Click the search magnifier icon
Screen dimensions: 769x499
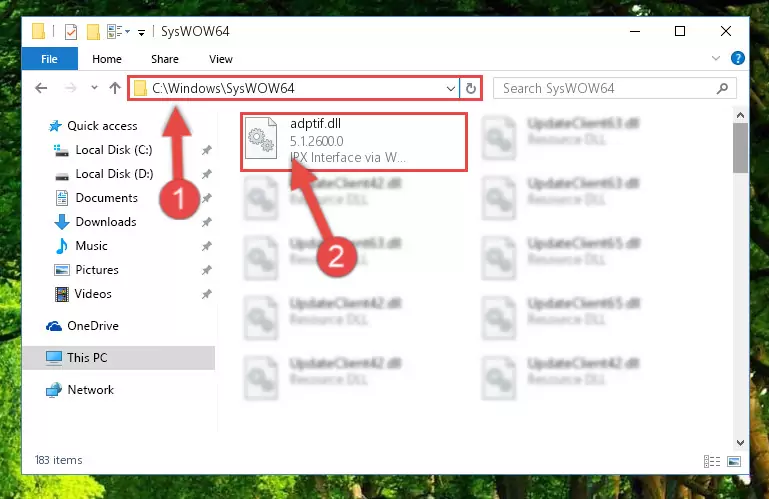tap(722, 88)
